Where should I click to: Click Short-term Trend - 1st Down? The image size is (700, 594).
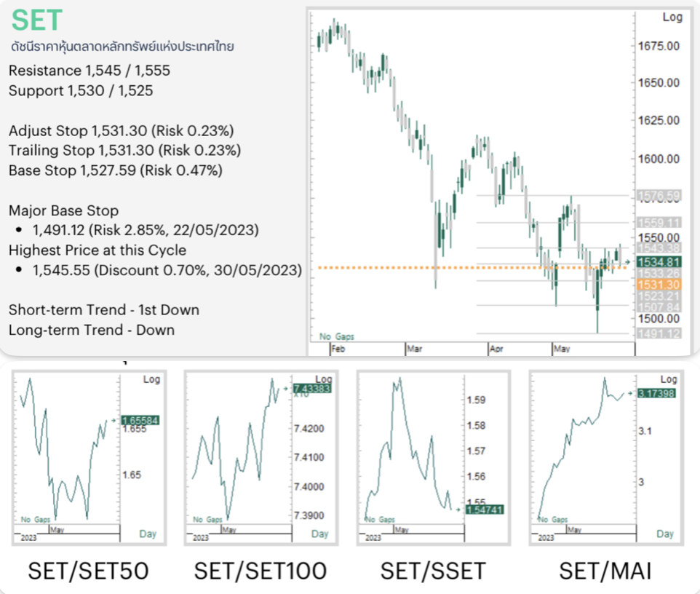[x=103, y=310]
